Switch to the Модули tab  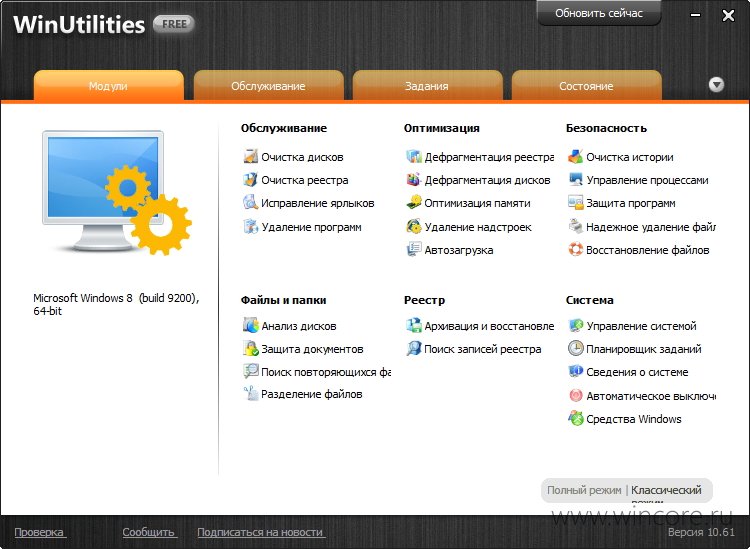tap(109, 86)
